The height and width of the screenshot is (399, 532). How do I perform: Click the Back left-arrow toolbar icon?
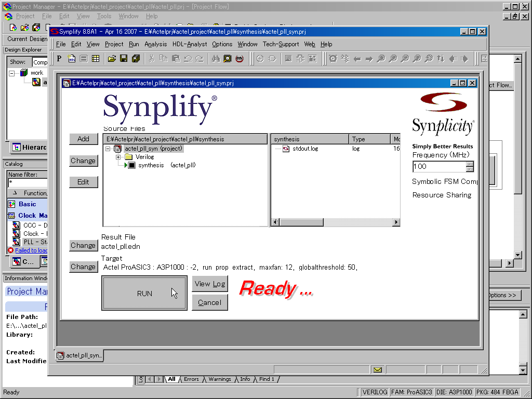pyautogui.click(x=357, y=59)
